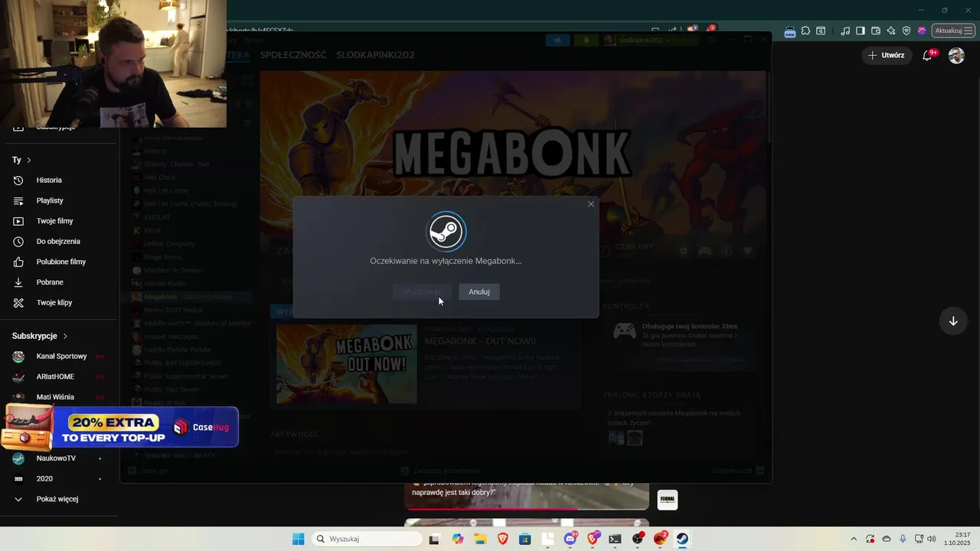
Task: Open the Brave VPN shield icon
Action: (906, 31)
